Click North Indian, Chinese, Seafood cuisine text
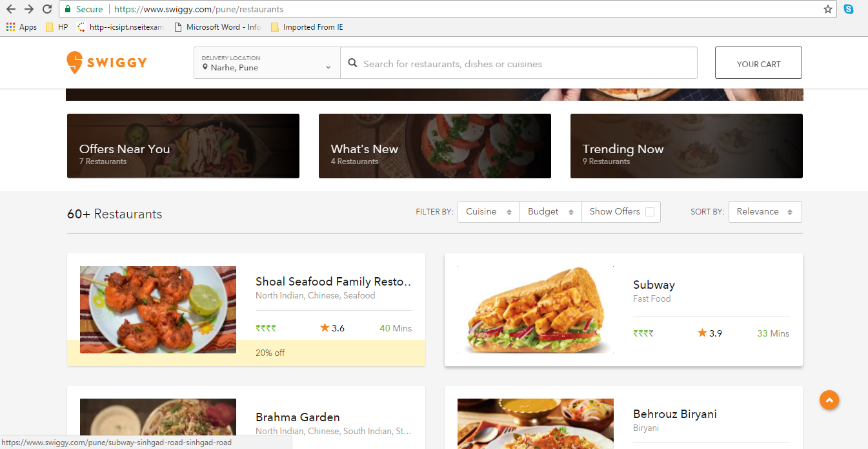The width and height of the screenshot is (868, 449). (316, 295)
